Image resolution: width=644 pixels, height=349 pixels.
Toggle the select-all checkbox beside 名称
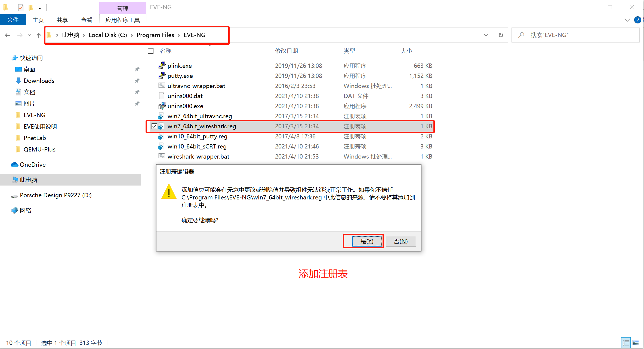pos(151,51)
